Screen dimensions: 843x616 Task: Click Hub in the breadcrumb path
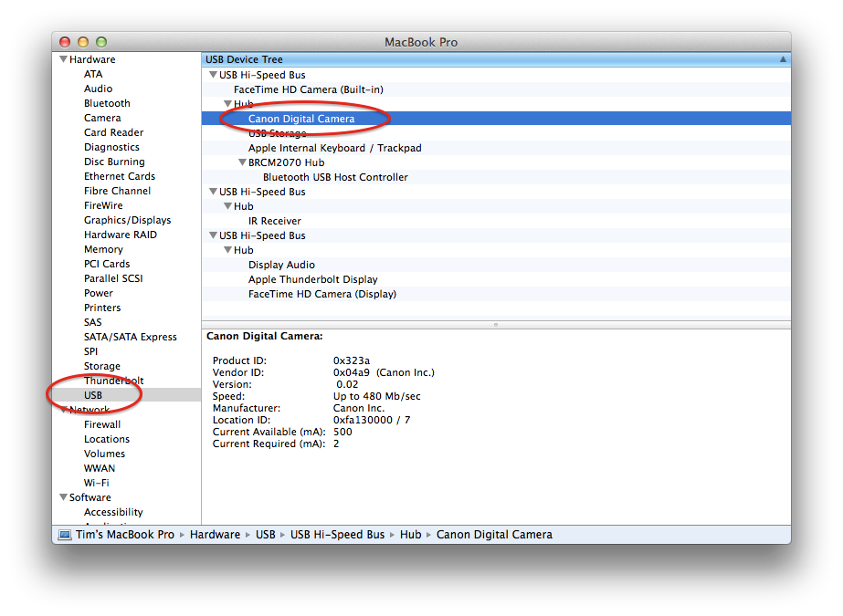coord(410,534)
